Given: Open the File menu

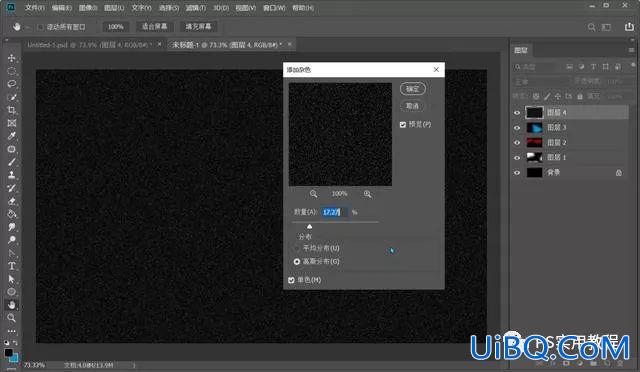Looking at the screenshot, I should click(35, 8).
